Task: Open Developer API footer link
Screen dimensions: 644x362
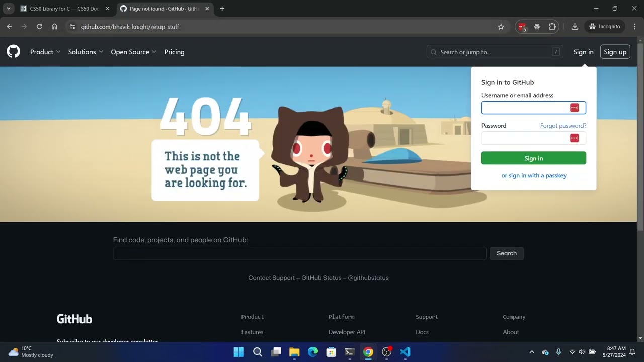Action: [x=347, y=332]
